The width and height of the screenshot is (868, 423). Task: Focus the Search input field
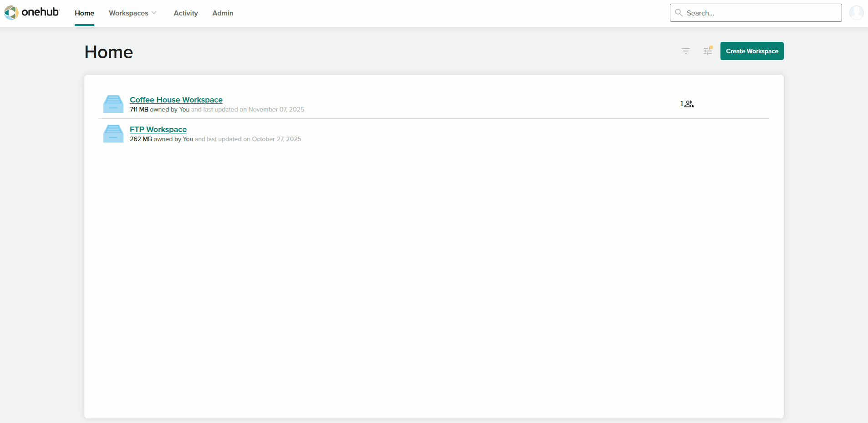756,13
